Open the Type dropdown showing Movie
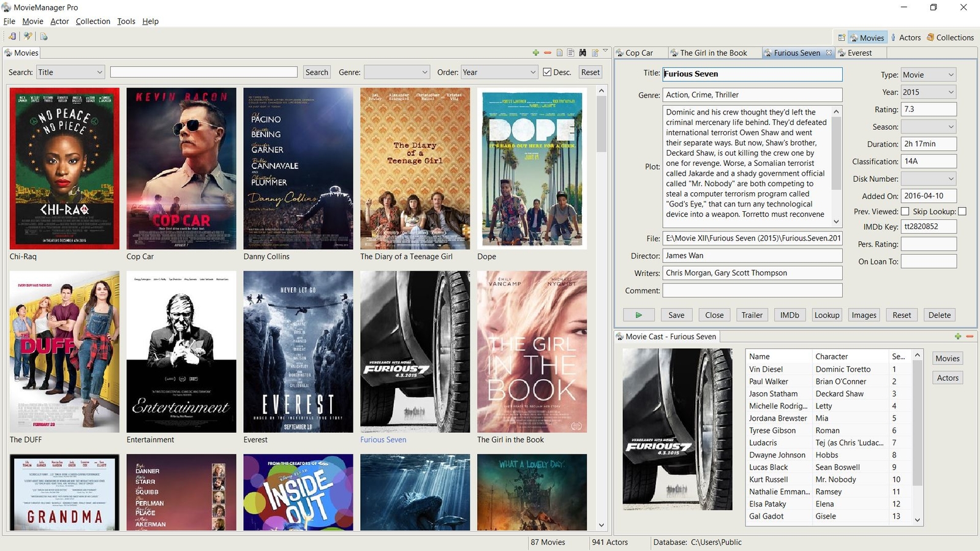Screen dimensions: 980x551 (x=929, y=75)
